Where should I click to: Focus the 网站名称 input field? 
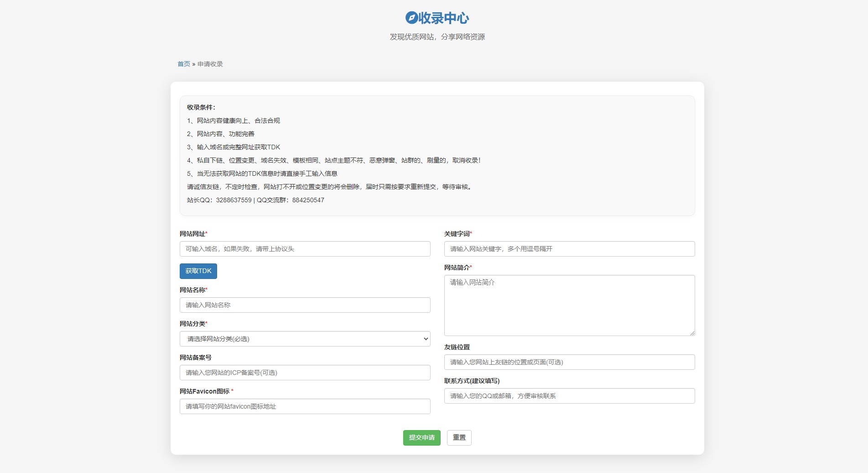[x=305, y=305]
